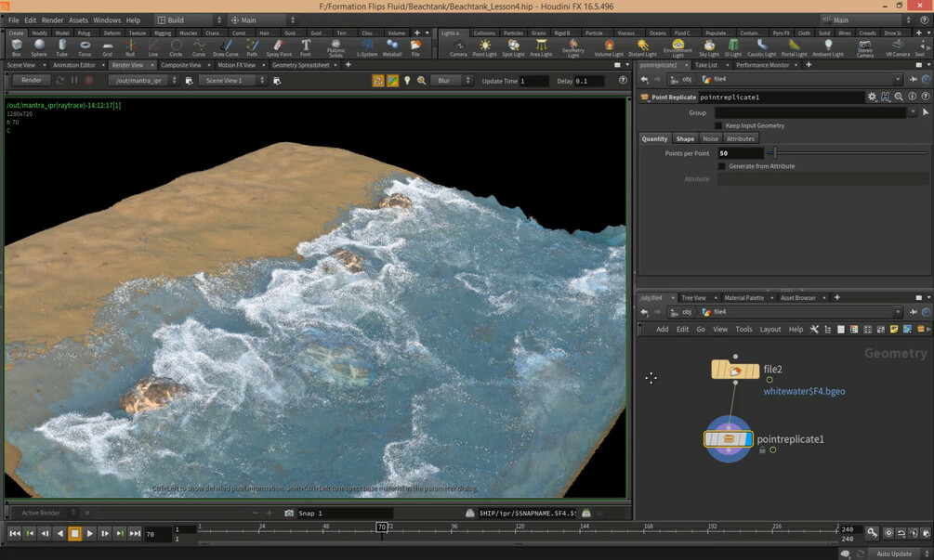Create a Spot Light from the shelf
This screenshot has height=560, width=934.
coord(512,46)
